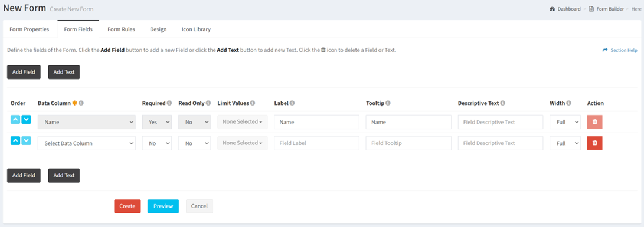This screenshot has height=227, width=644.
Task: Switch to the Form Rules tab
Action: [x=121, y=29]
